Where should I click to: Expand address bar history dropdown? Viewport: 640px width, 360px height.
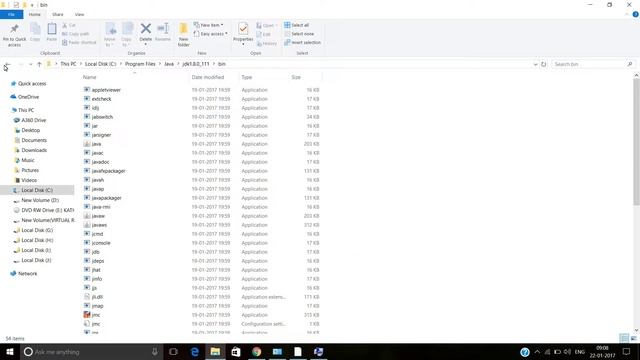tap(535, 64)
